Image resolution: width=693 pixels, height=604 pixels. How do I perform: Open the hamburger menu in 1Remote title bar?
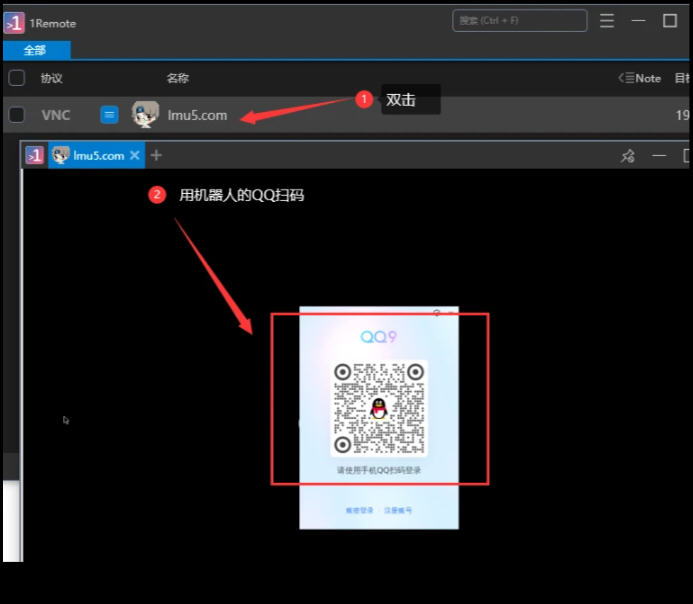coord(607,20)
